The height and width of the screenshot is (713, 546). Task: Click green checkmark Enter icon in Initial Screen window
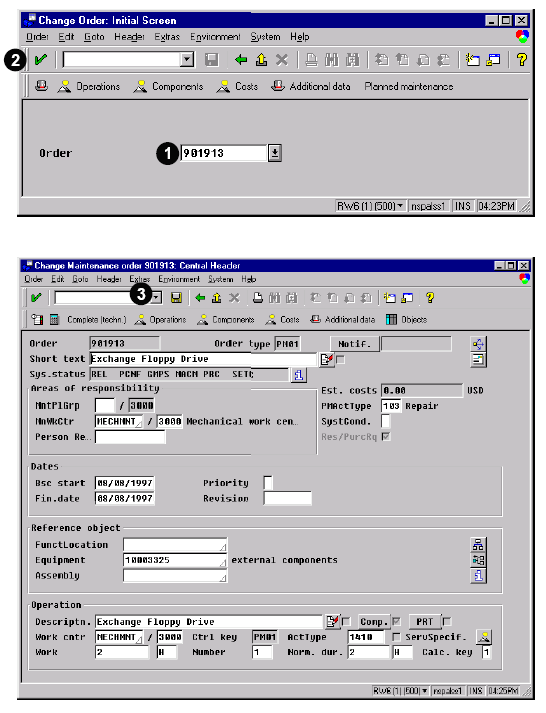(x=40, y=60)
